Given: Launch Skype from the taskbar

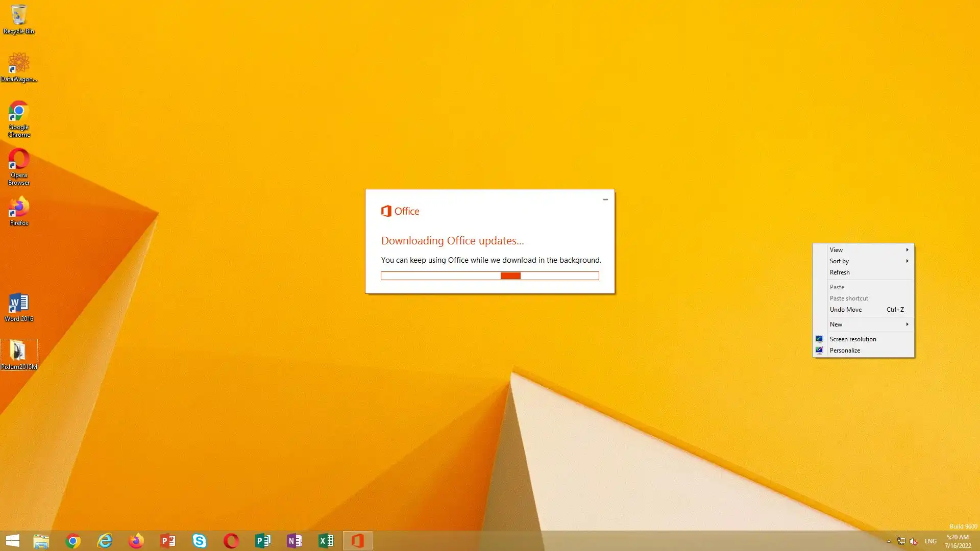Looking at the screenshot, I should [x=200, y=541].
